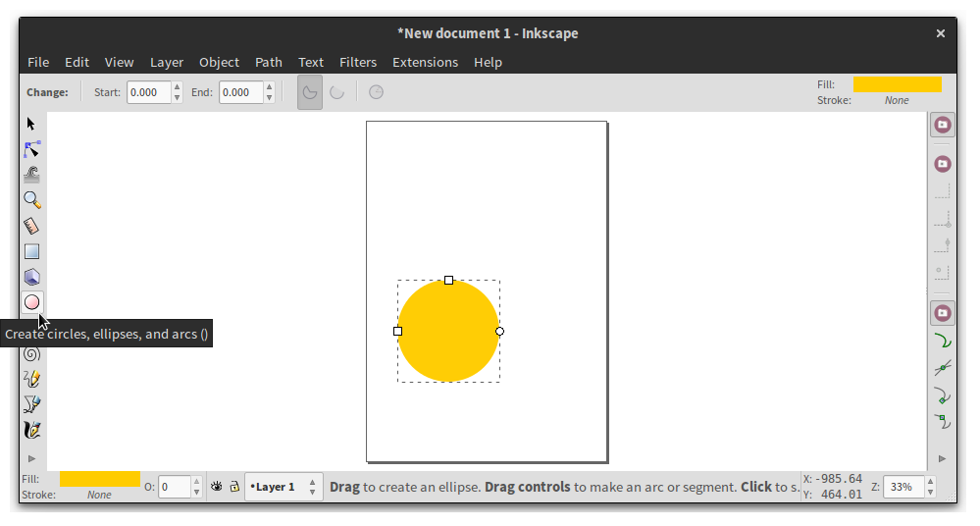Decrease zoom level with Z: down arrow
This screenshot has height=526, width=980.
[x=930, y=493]
